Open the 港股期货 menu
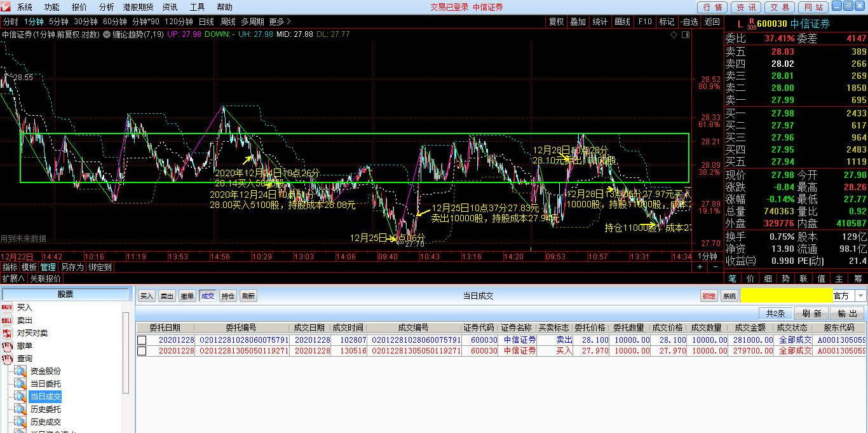The image size is (868, 433). tap(138, 7)
